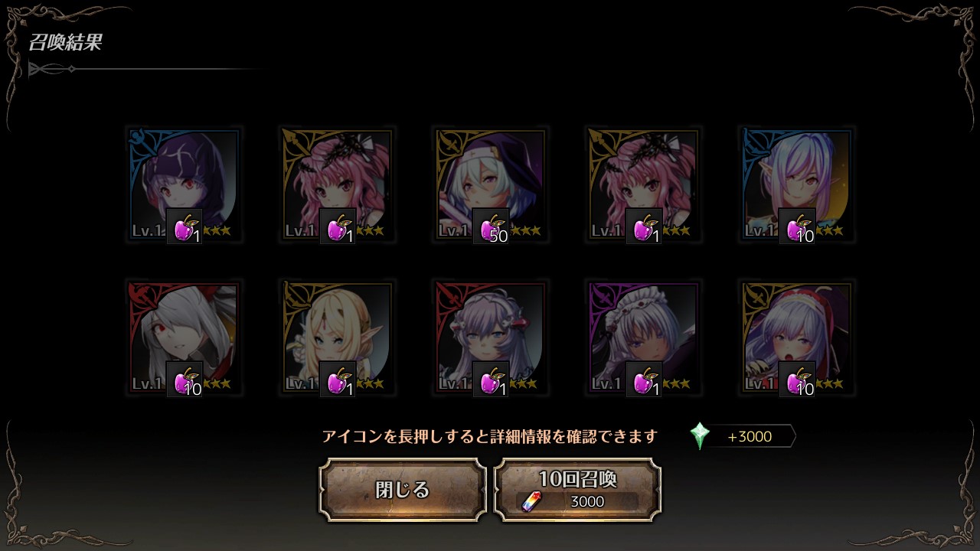Click the 閉じる close button
Screen dimensions: 980x551
[x=403, y=490]
